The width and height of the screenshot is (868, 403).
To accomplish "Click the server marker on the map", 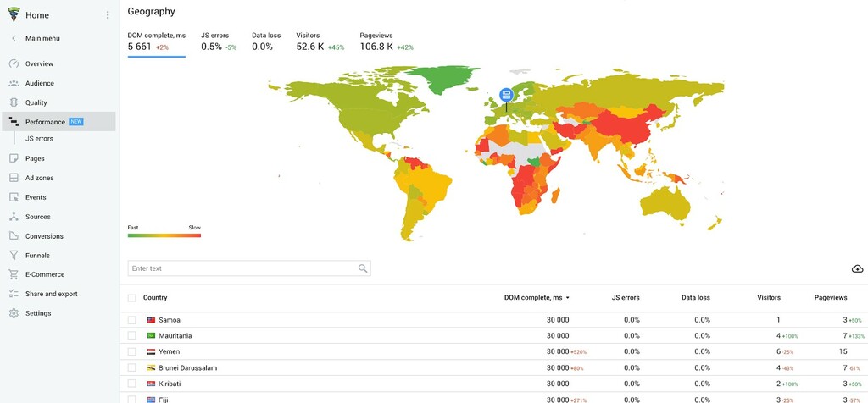I will coord(506,94).
